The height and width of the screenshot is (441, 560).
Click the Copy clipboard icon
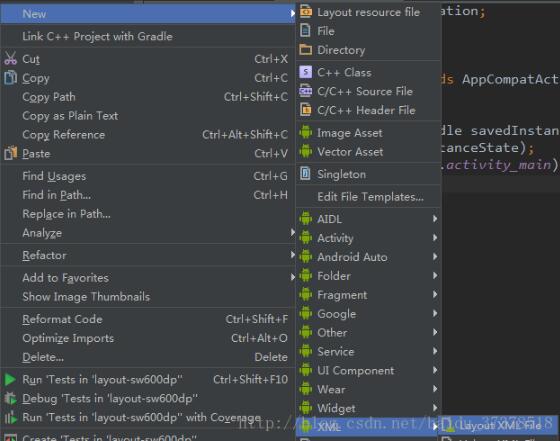pos(10,77)
